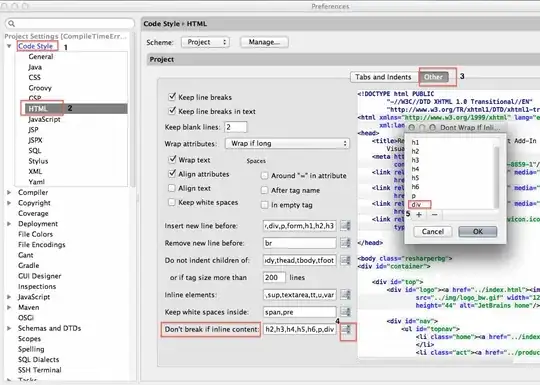Open the Scheme dropdown showing Project

205,42
